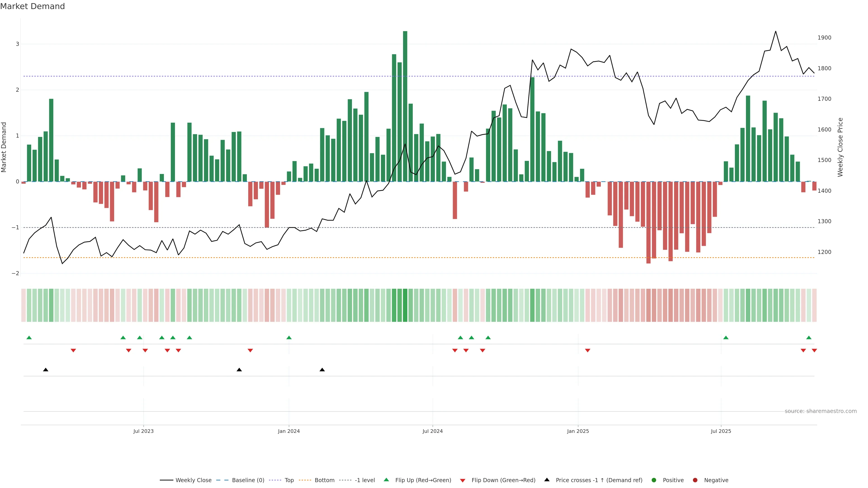Click black Price crosses -1 legend triangle
The width and height of the screenshot is (868, 488).
547,480
